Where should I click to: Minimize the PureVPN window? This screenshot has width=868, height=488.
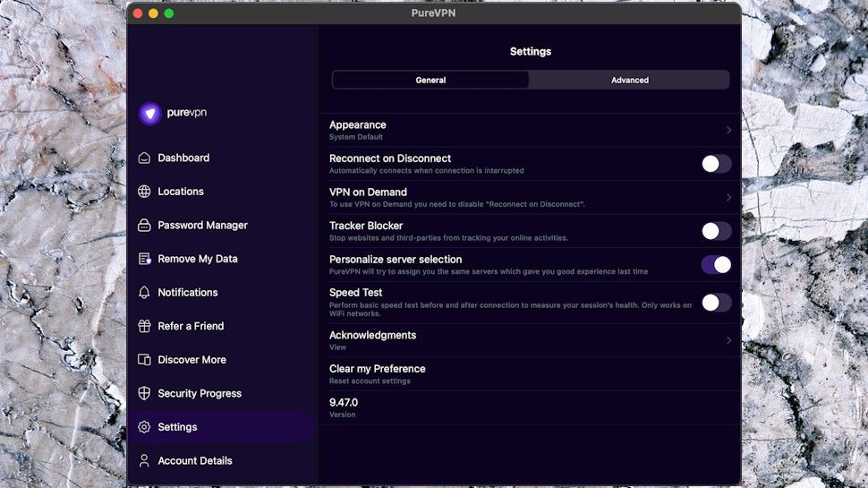click(x=153, y=13)
